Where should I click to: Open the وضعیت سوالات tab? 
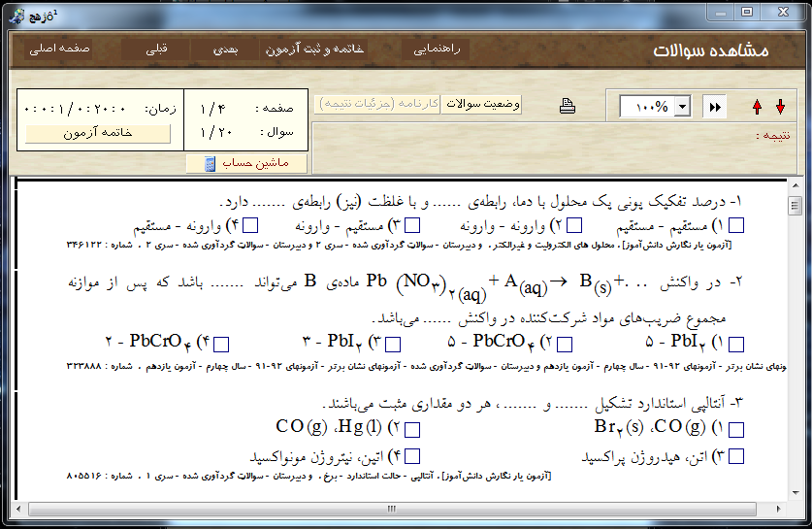(481, 104)
